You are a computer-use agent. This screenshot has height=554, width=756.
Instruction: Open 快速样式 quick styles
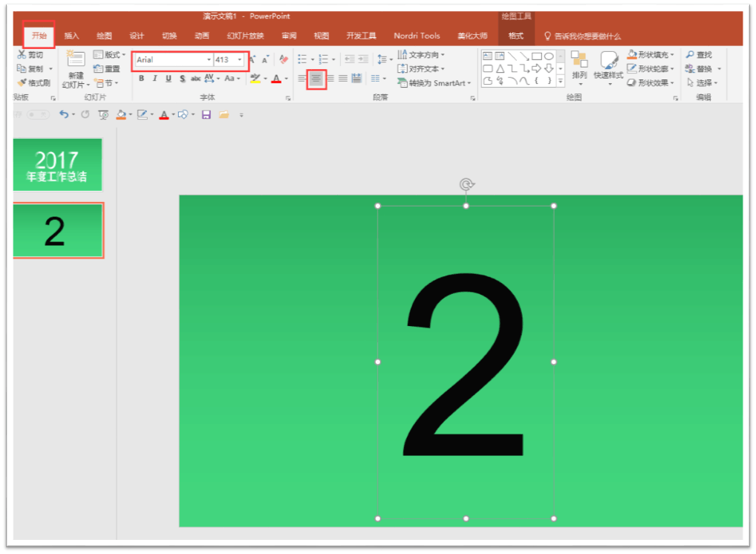click(608, 68)
